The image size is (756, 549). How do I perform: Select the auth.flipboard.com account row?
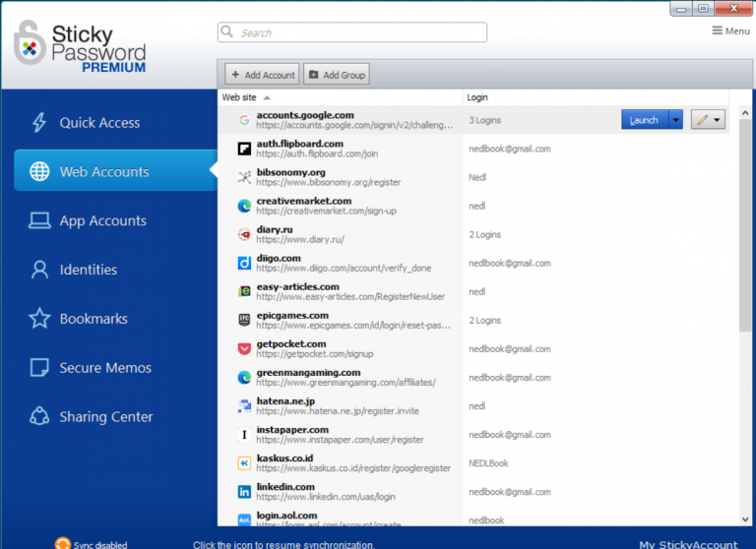pyautogui.click(x=473, y=149)
